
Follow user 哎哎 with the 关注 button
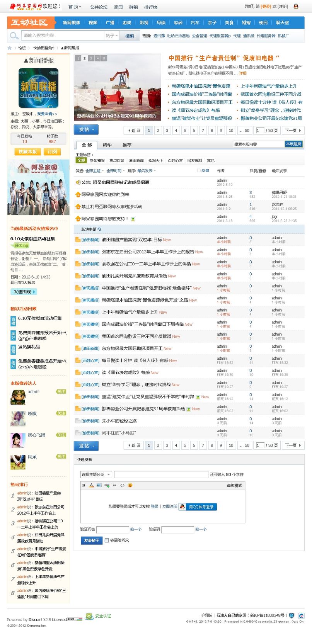click(x=61, y=413)
